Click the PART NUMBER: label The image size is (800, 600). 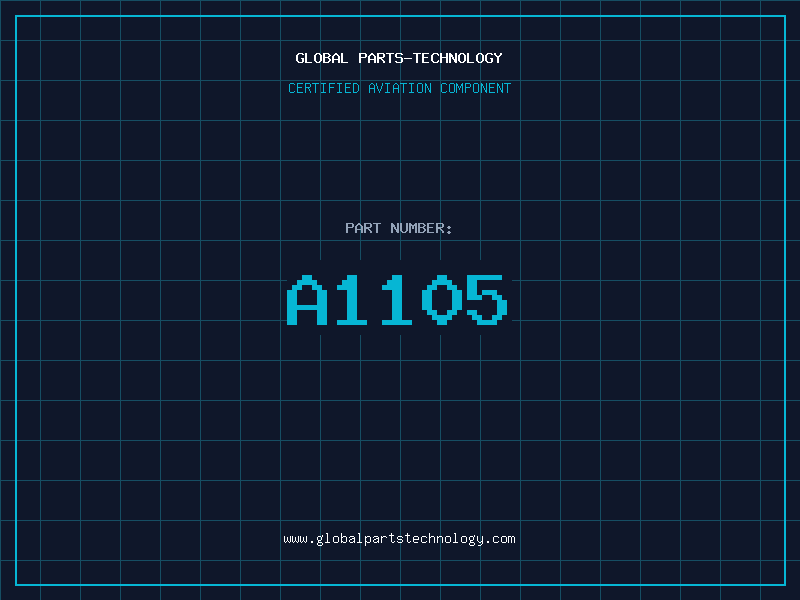399,228
